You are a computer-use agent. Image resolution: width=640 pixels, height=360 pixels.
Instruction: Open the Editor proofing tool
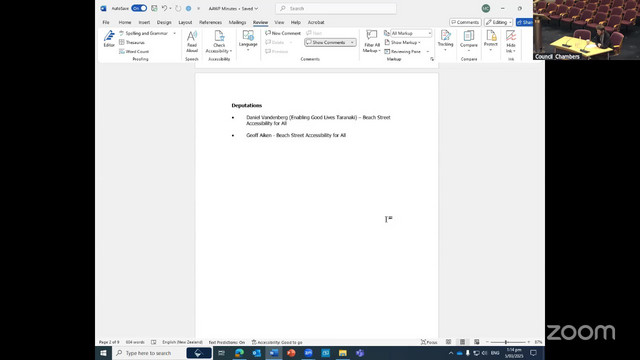tap(109, 39)
